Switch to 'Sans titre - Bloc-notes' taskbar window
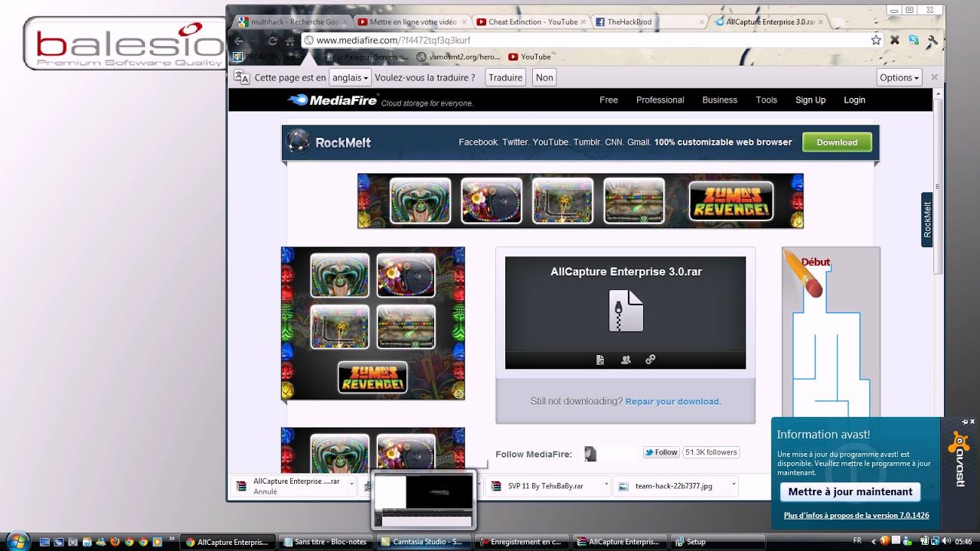 click(325, 542)
